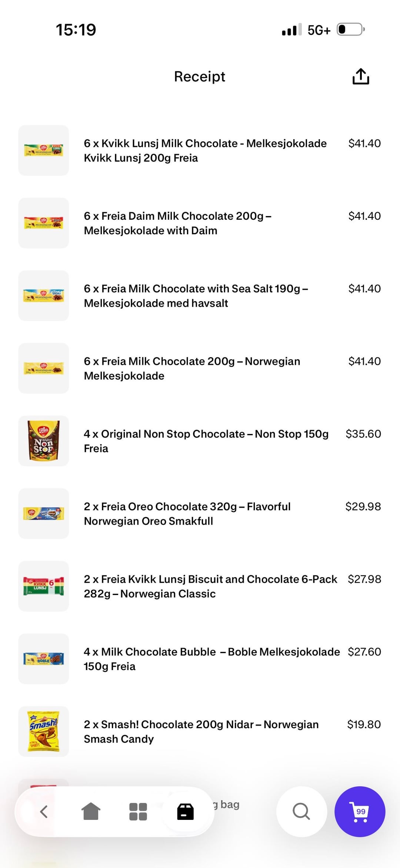The height and width of the screenshot is (868, 400).
Task: Go back using the chevron arrow
Action: (x=44, y=812)
